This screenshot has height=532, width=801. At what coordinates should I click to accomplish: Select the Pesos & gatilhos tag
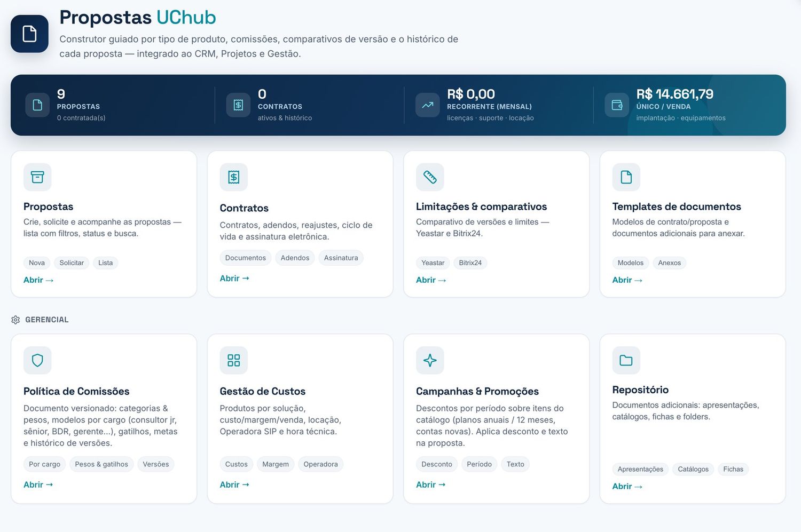[101, 464]
